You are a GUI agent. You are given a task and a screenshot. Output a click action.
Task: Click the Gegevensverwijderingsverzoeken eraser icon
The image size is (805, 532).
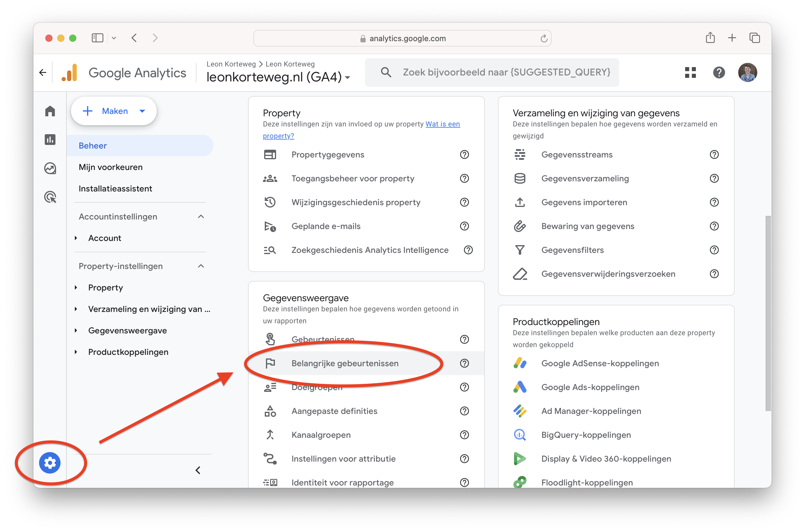(520, 274)
